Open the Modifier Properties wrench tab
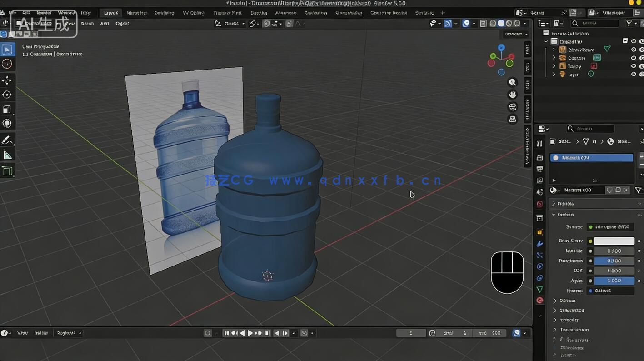 [540, 244]
